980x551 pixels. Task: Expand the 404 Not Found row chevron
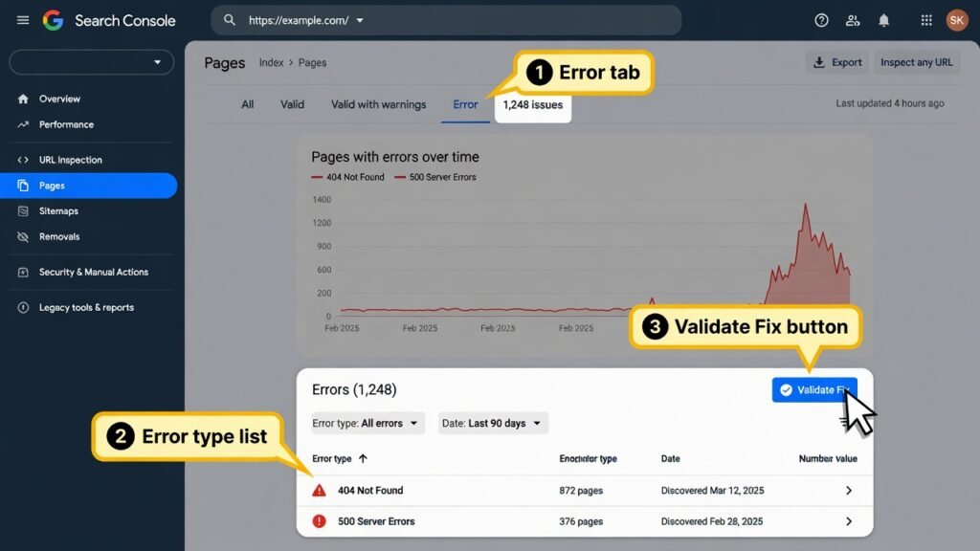click(x=849, y=491)
